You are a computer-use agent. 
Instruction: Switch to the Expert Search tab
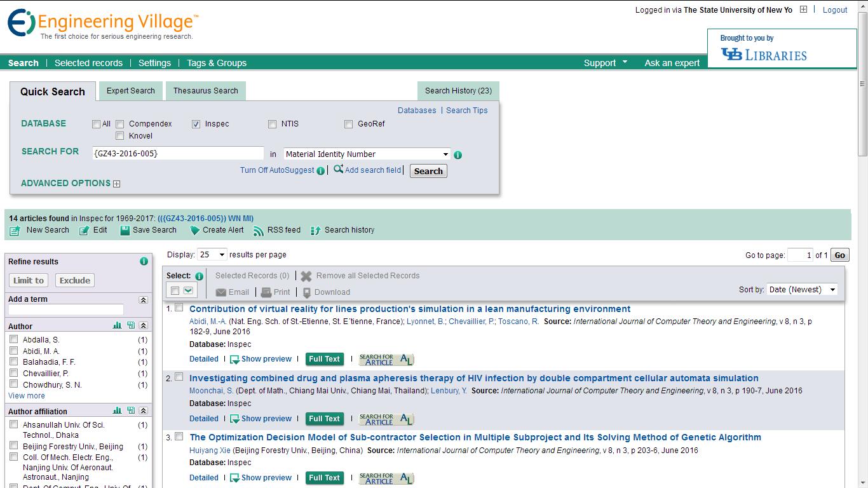click(131, 91)
